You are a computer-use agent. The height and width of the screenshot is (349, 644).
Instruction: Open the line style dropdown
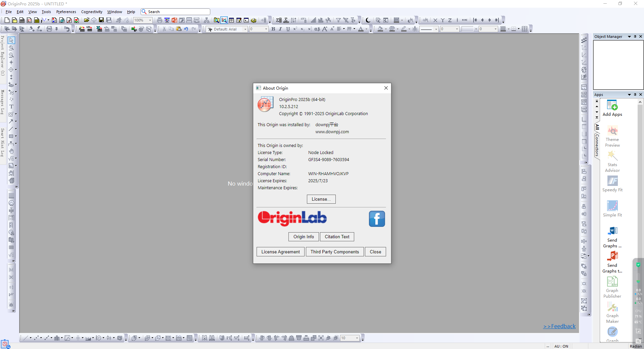coord(436,29)
